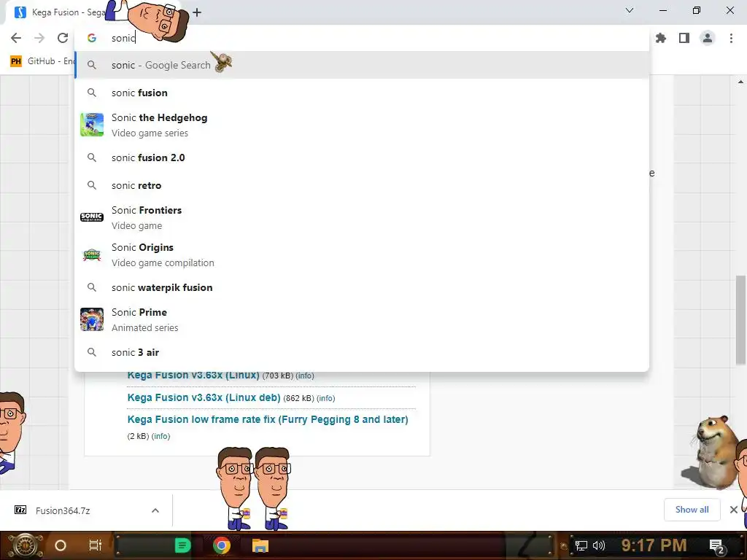
Task: Open the notification center icon
Action: [716, 547]
